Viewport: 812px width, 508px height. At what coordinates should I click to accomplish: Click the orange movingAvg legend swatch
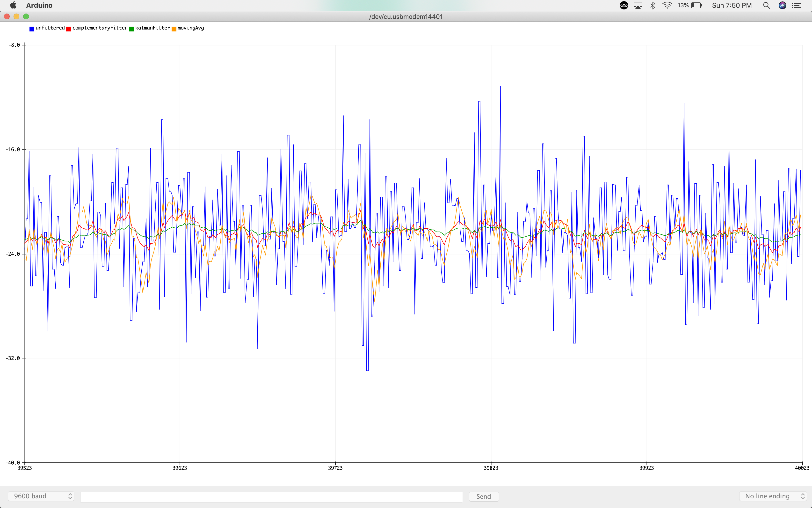click(x=174, y=29)
